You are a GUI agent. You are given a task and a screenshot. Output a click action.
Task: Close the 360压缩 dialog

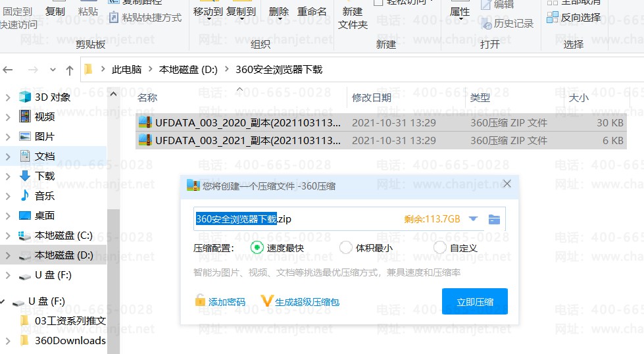click(x=507, y=184)
